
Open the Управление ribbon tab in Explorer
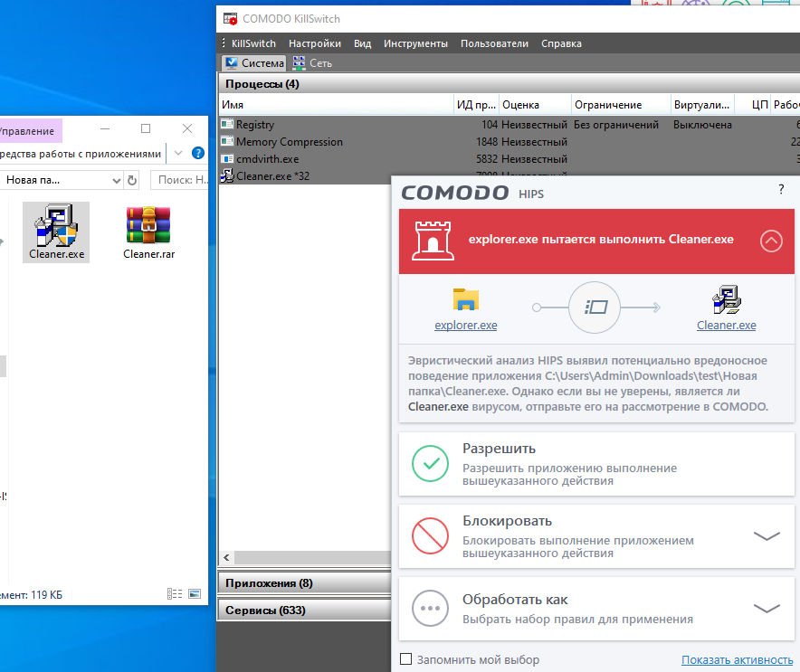(30, 131)
